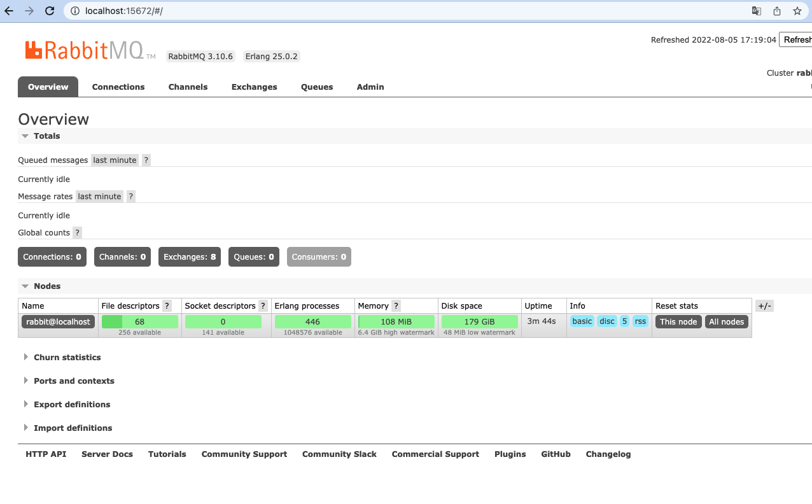Viewport: 812px width, 504px height.
Task: Go to the Queues tab
Action: click(317, 87)
